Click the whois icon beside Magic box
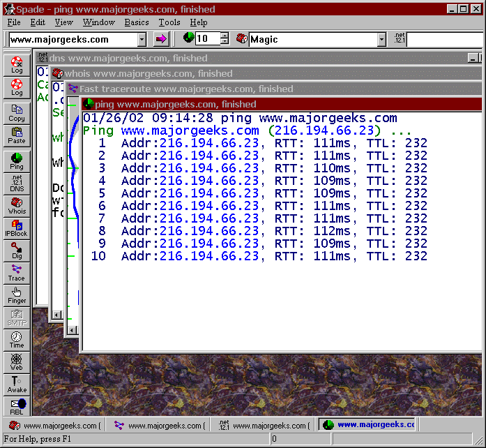486x448 pixels. click(x=242, y=39)
